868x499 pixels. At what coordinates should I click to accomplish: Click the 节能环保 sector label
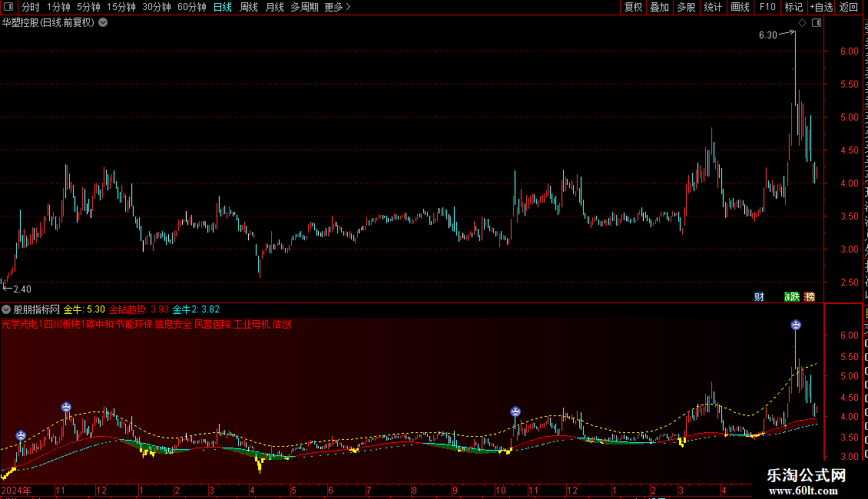tap(134, 324)
